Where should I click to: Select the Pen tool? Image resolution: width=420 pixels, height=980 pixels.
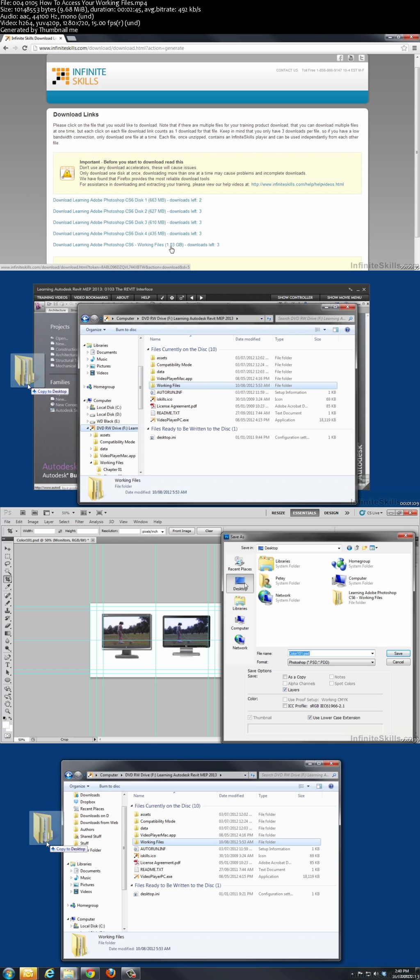click(7, 657)
